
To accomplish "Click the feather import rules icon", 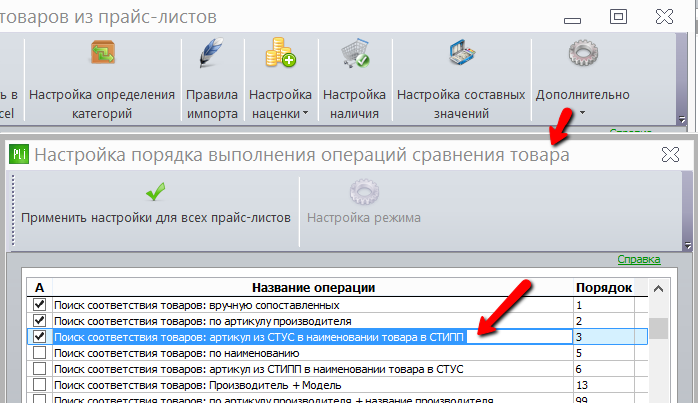I will [x=211, y=53].
